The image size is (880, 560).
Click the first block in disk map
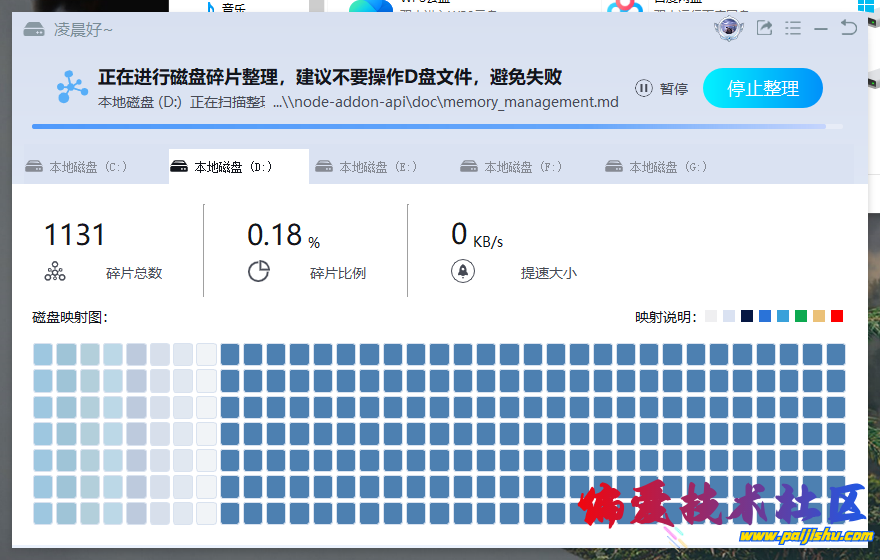[x=43, y=354]
